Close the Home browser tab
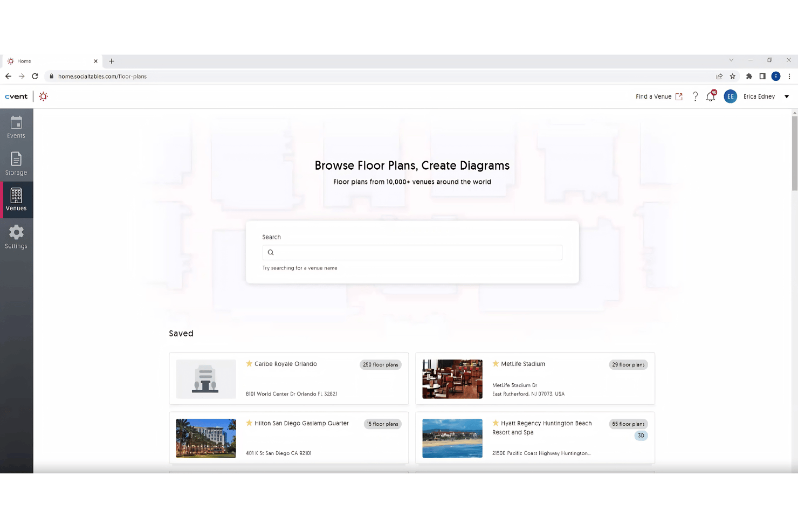The width and height of the screenshot is (798, 532). click(x=95, y=61)
